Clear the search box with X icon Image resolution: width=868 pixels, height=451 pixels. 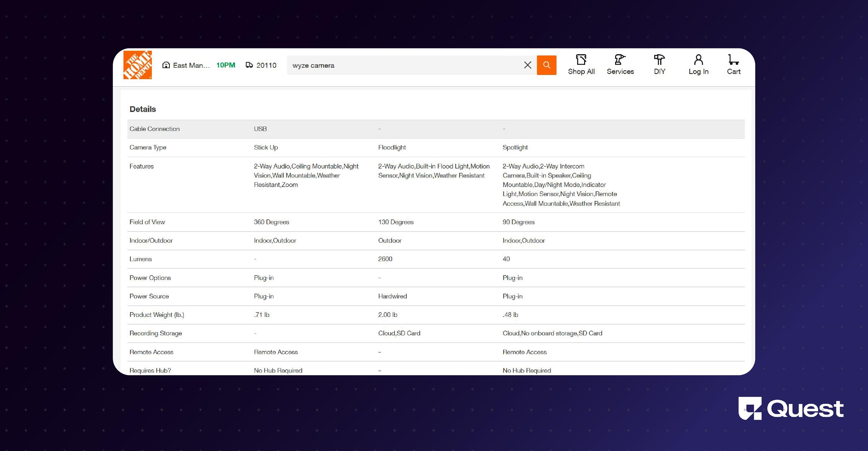coord(528,65)
